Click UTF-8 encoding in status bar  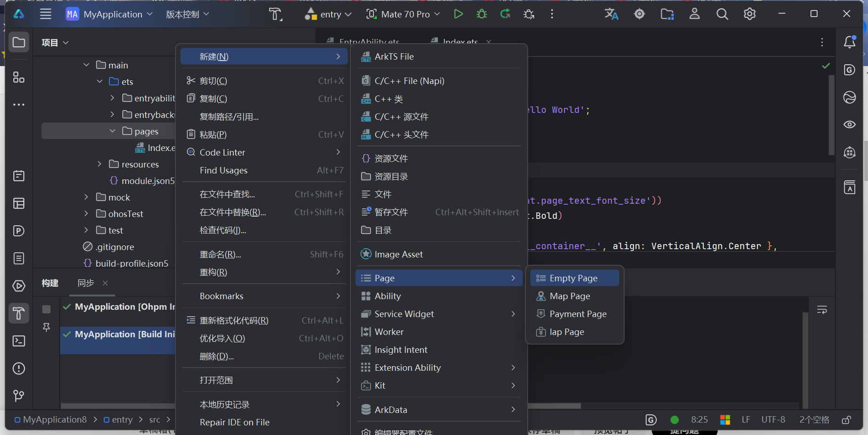click(x=773, y=420)
